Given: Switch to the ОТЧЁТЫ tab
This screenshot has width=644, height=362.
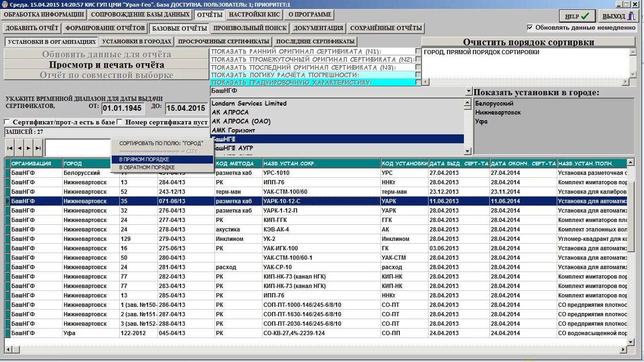Looking at the screenshot, I should pyautogui.click(x=210, y=15).
